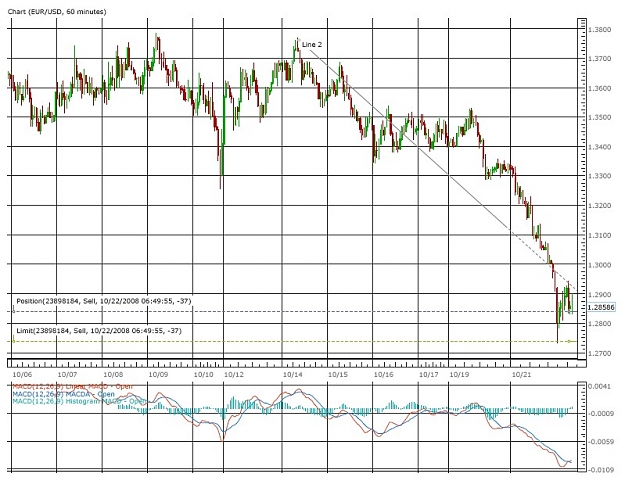Click the current price box 1.28586
Screen dimensions: 625x477
601,307
